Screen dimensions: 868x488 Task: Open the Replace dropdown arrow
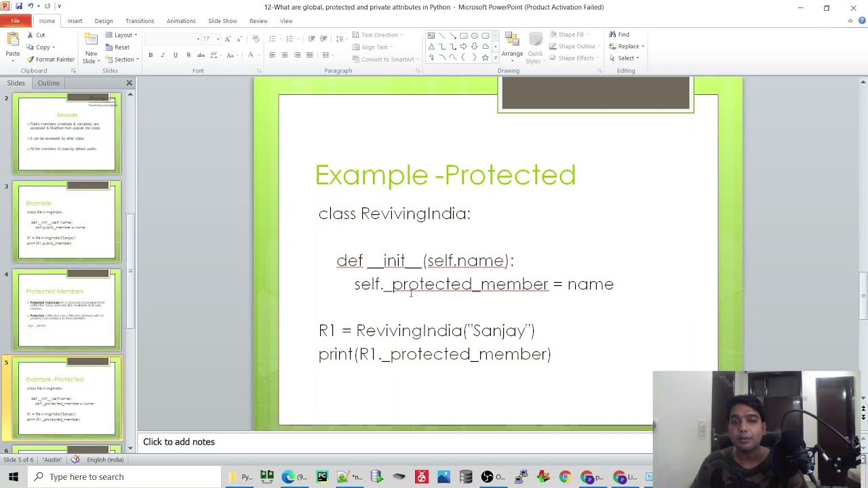(643, 46)
